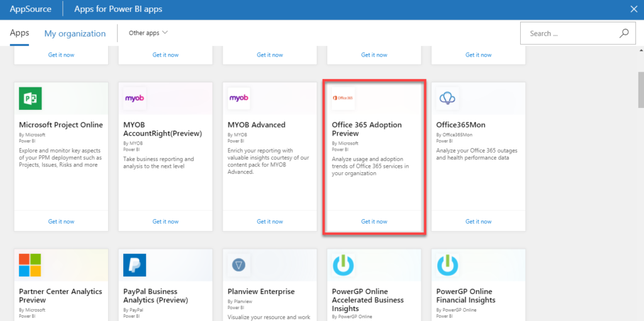Open the Microsoft Project Online title
Screen dimensions: 644x321
coord(61,125)
